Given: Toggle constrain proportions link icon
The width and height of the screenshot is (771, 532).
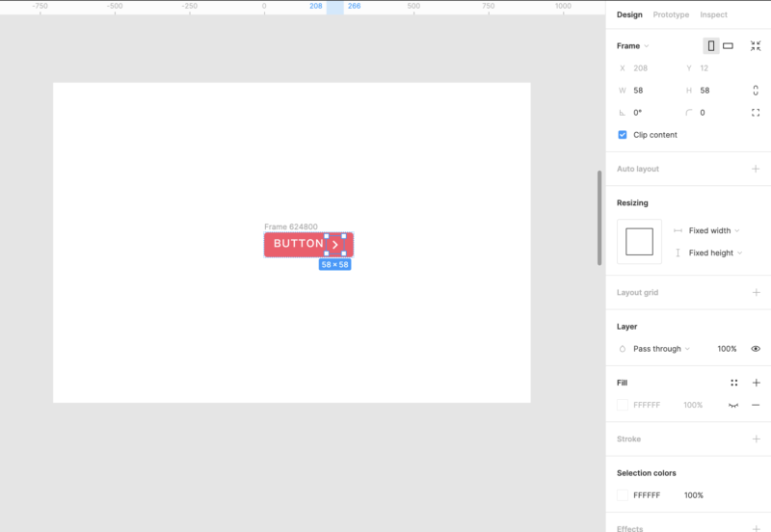Looking at the screenshot, I should click(756, 90).
